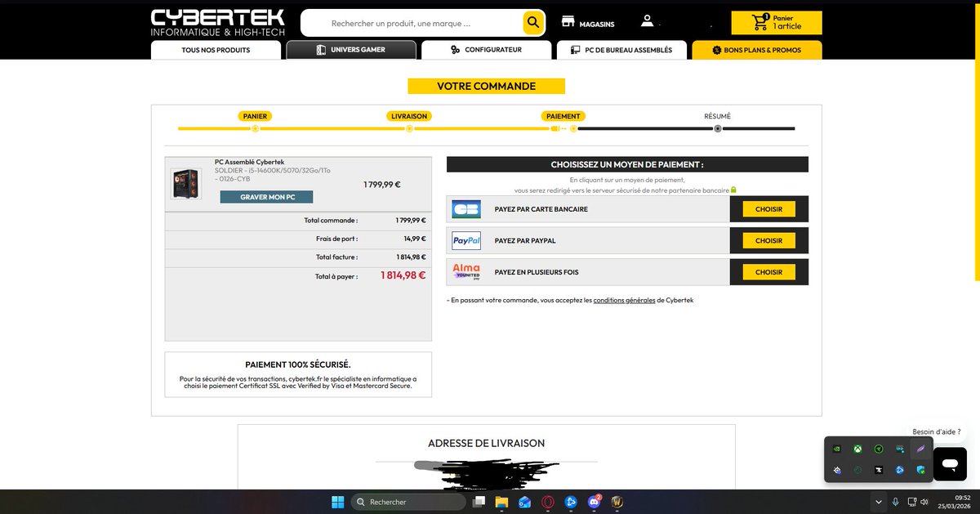The height and width of the screenshot is (514, 980).
Task: Open Windows Start menu
Action: 337,501
